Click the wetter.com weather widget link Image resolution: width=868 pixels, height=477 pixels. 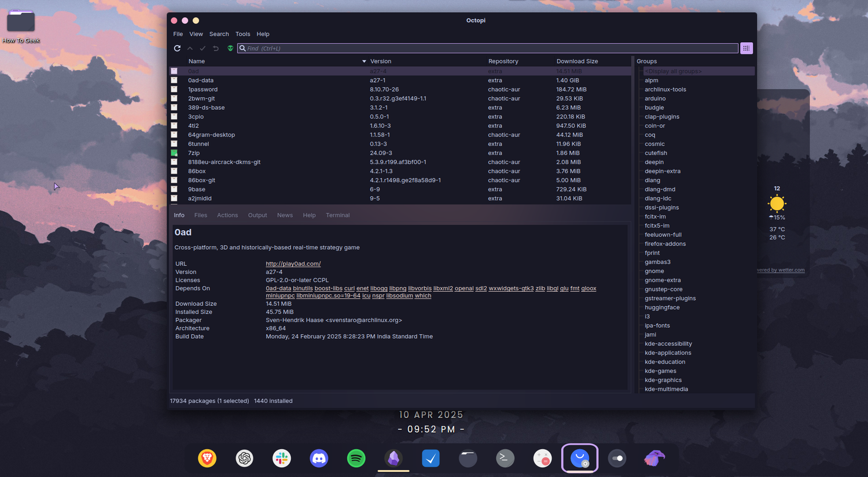click(781, 270)
